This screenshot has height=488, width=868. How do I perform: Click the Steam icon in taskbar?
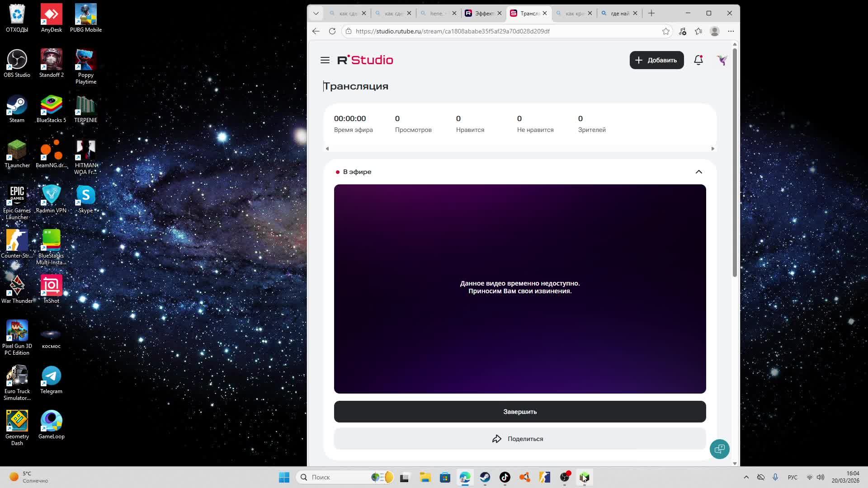pyautogui.click(x=485, y=477)
